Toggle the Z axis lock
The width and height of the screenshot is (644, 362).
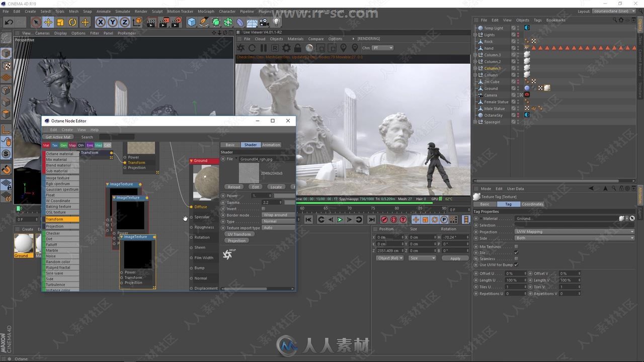tap(124, 22)
